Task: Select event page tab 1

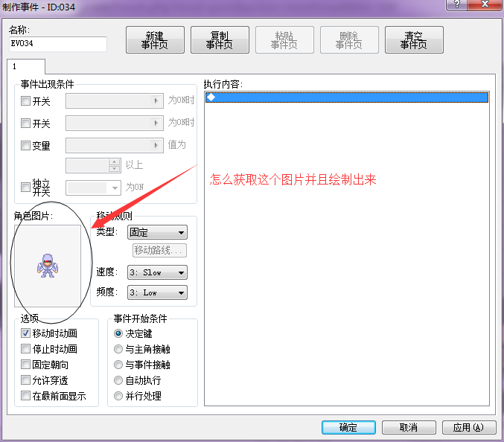Action: [x=26, y=66]
